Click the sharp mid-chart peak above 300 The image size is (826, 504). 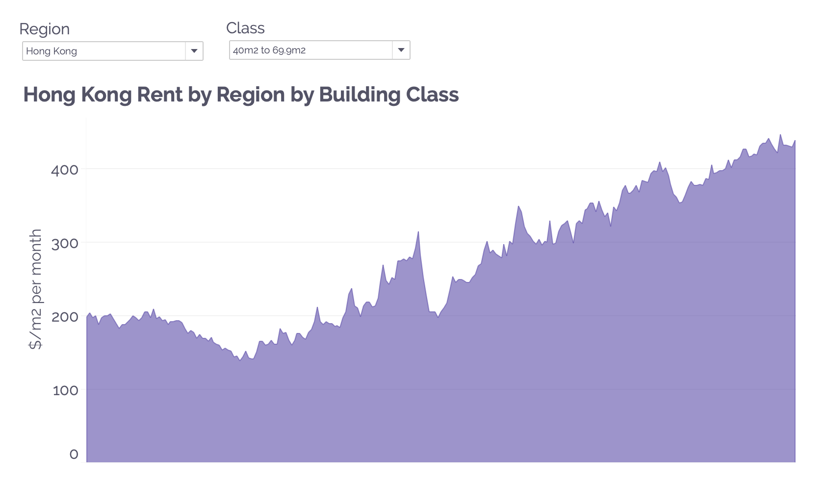tap(418, 232)
